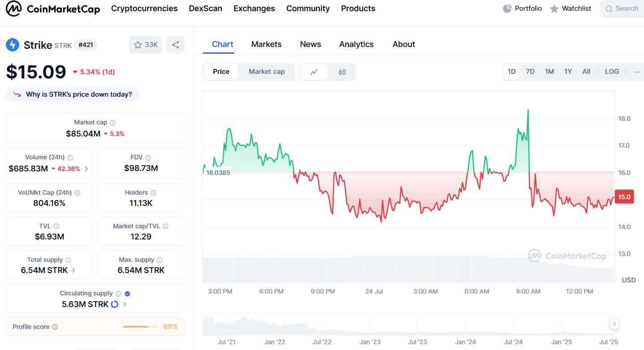Click the info icon beside Market cap

pos(113,123)
